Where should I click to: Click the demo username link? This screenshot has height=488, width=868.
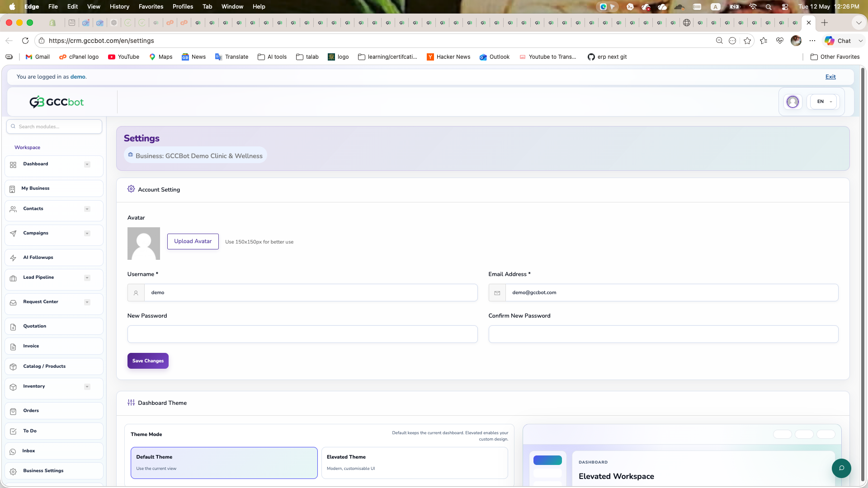click(x=78, y=77)
